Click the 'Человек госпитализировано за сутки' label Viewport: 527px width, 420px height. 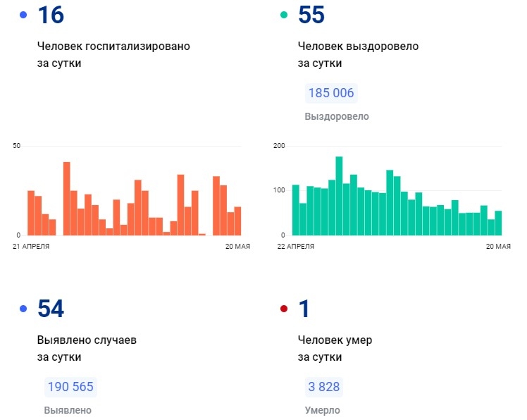[x=113, y=54]
